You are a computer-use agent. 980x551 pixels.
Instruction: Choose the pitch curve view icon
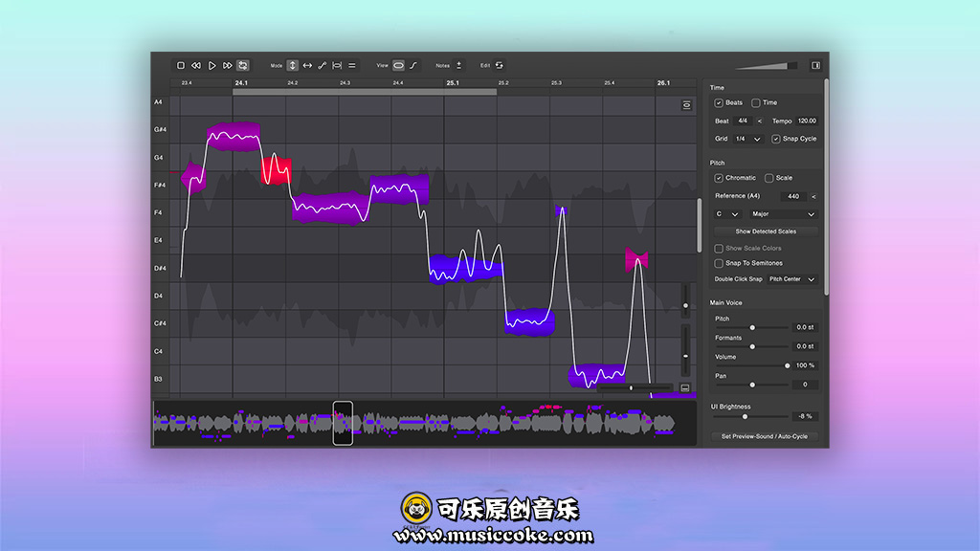[413, 65]
